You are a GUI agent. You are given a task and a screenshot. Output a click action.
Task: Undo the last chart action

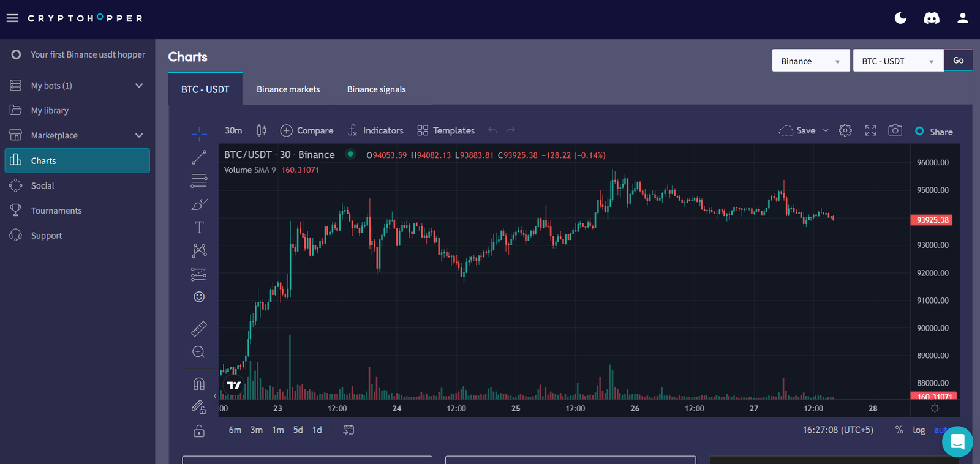click(492, 130)
